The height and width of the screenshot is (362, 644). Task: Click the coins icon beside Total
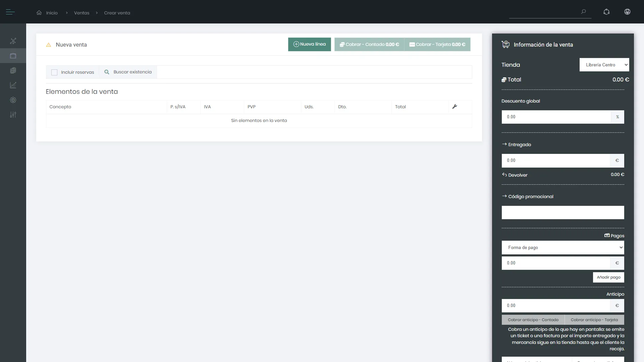pyautogui.click(x=504, y=80)
